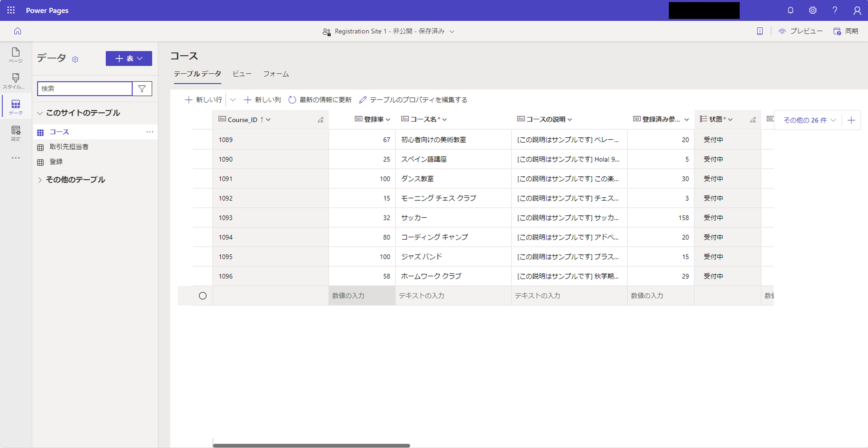Add 新しい列 new column

tap(262, 100)
